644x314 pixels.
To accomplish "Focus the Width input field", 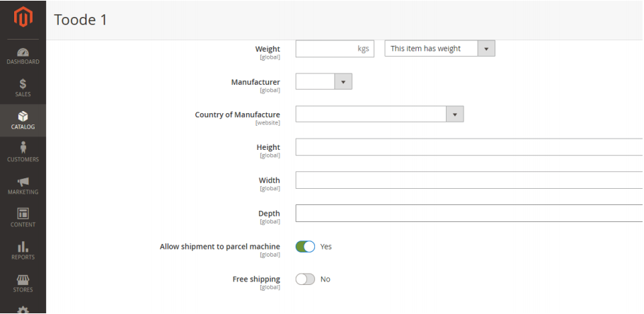I will [x=469, y=180].
